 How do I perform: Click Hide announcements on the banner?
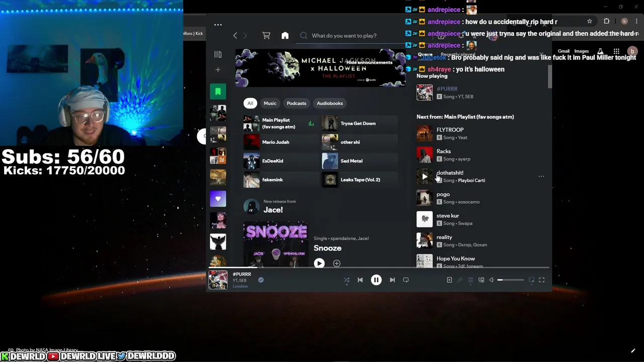tap(369, 62)
